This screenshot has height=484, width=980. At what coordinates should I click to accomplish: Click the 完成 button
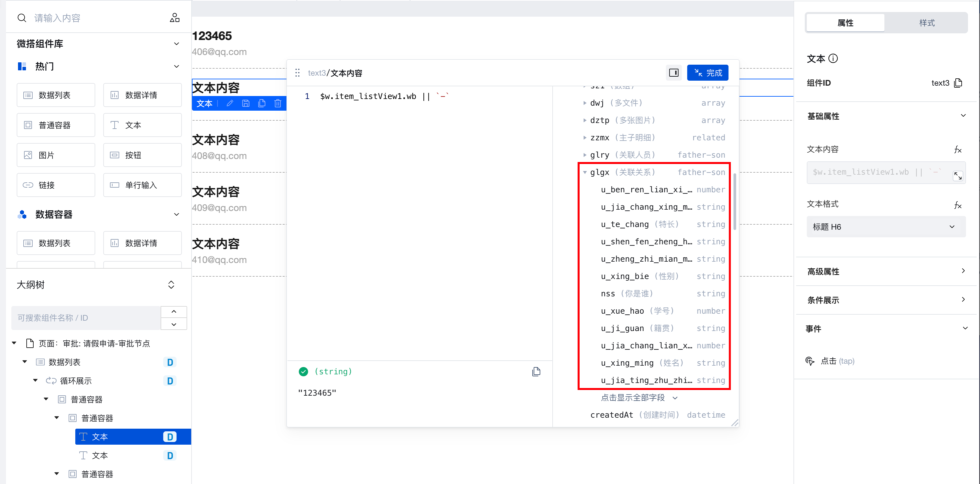(707, 73)
